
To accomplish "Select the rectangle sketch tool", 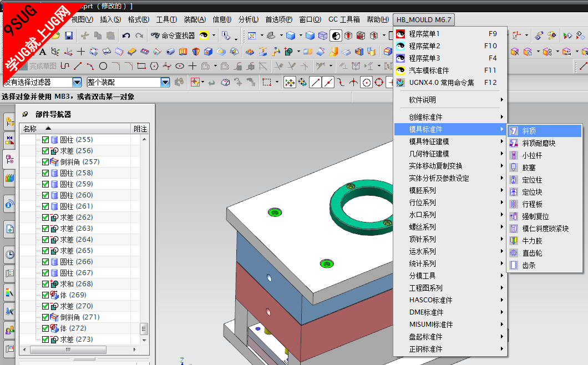I will click(x=141, y=67).
